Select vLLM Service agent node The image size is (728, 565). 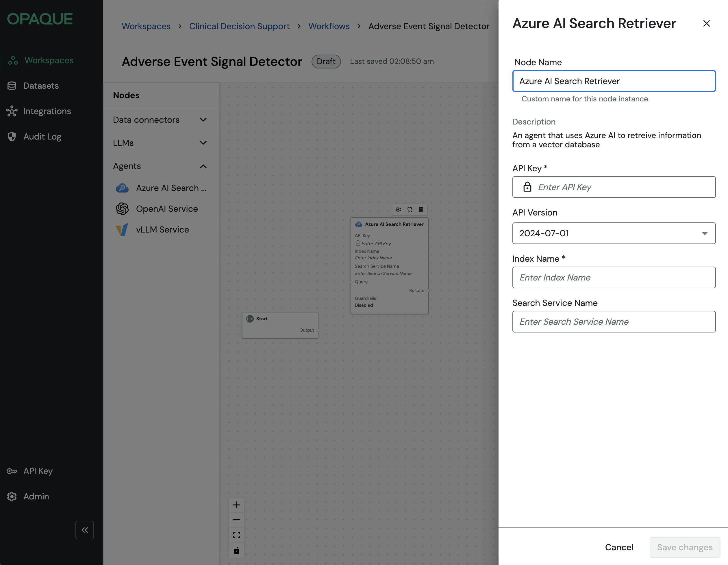click(x=162, y=230)
